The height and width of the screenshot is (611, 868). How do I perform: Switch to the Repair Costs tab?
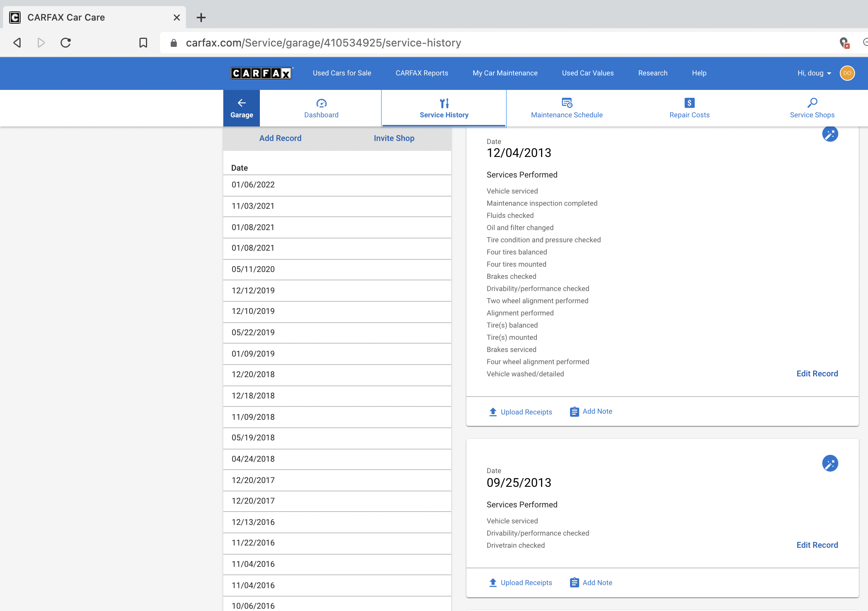tap(689, 108)
